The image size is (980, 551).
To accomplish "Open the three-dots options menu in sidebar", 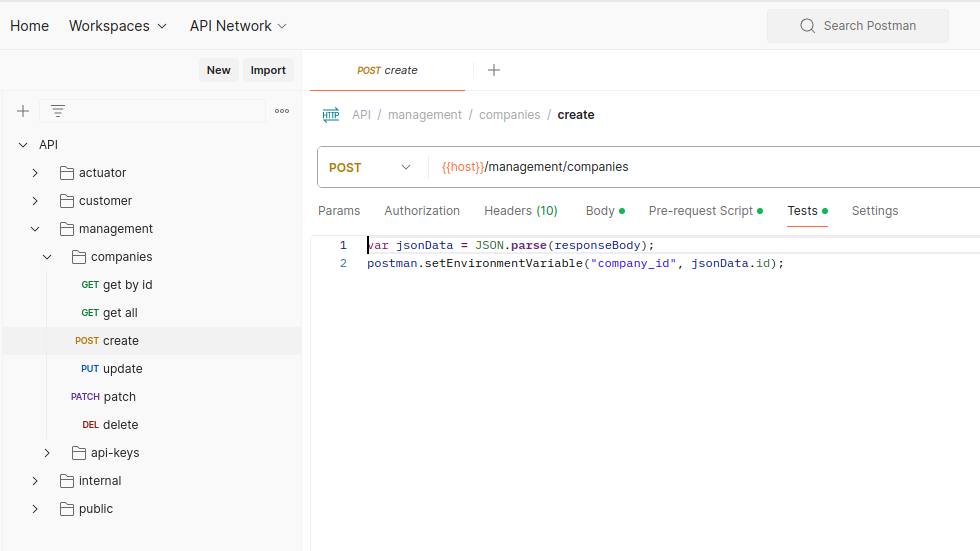I will click(282, 111).
